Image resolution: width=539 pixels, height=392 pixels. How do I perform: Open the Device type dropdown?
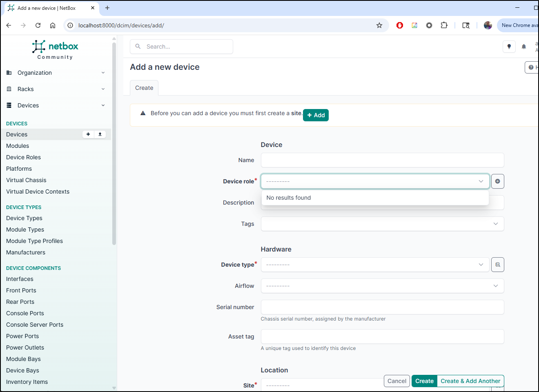pos(374,265)
